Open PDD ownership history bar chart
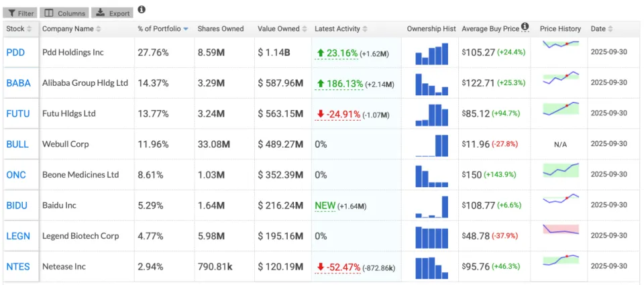 431,53
